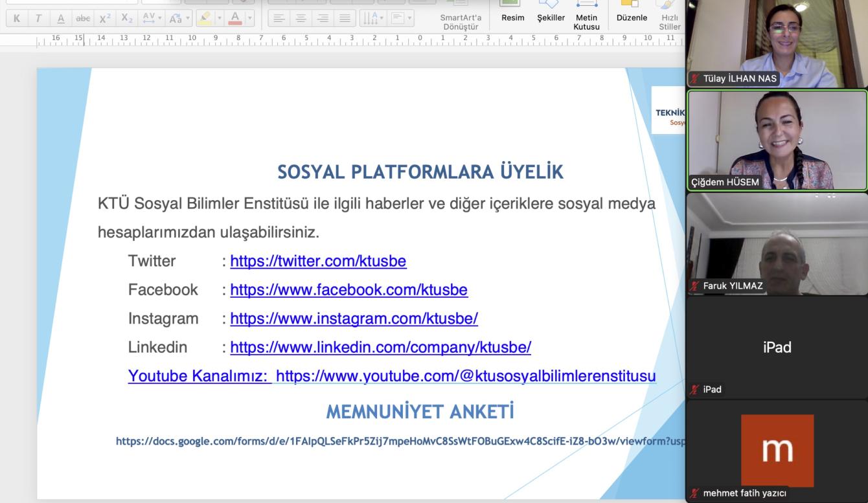Align text left

tap(279, 18)
